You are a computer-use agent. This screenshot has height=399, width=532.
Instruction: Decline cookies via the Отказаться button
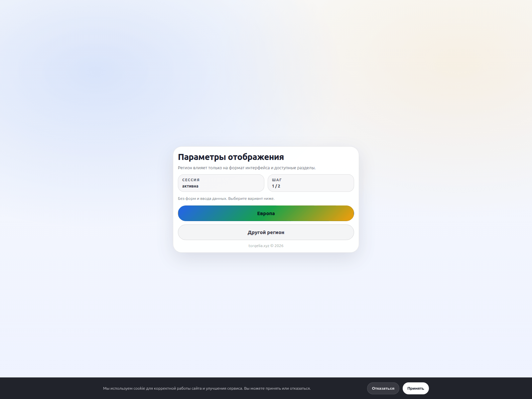tap(383, 388)
